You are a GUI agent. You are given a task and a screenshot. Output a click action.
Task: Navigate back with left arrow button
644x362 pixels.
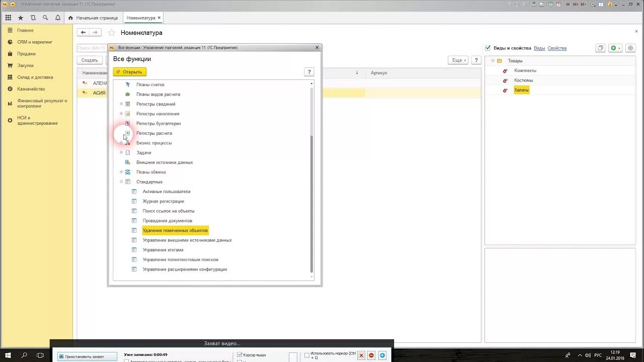pos(84,33)
